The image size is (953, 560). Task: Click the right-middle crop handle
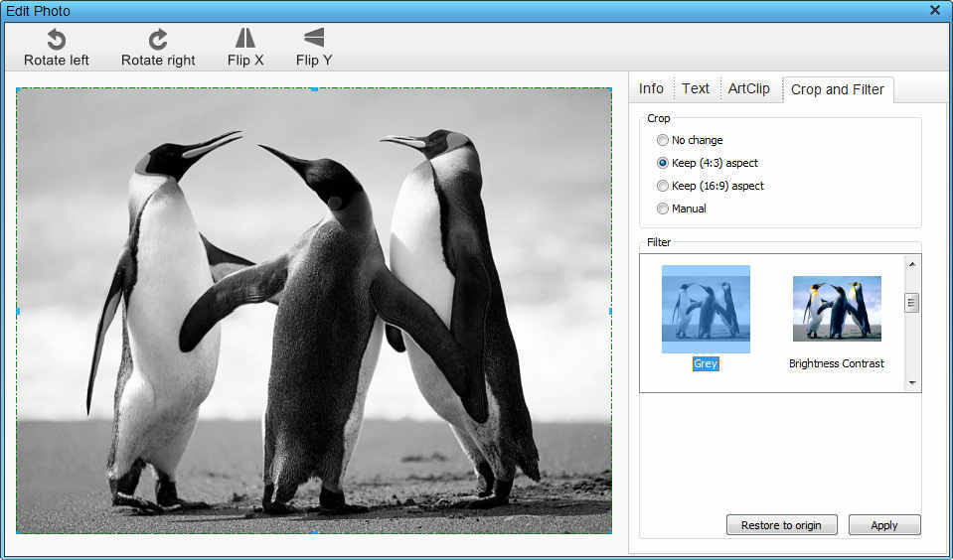click(x=611, y=311)
